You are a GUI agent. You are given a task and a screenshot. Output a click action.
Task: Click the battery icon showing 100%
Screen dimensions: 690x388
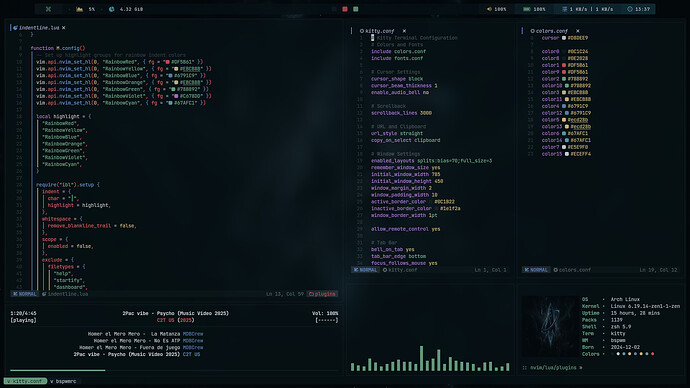527,9
